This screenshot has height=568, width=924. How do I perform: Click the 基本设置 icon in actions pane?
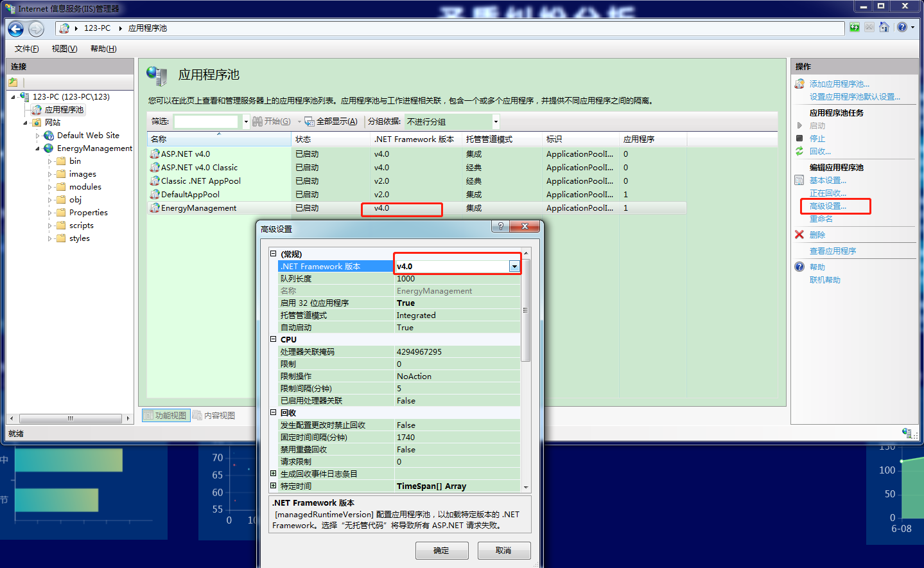(799, 181)
